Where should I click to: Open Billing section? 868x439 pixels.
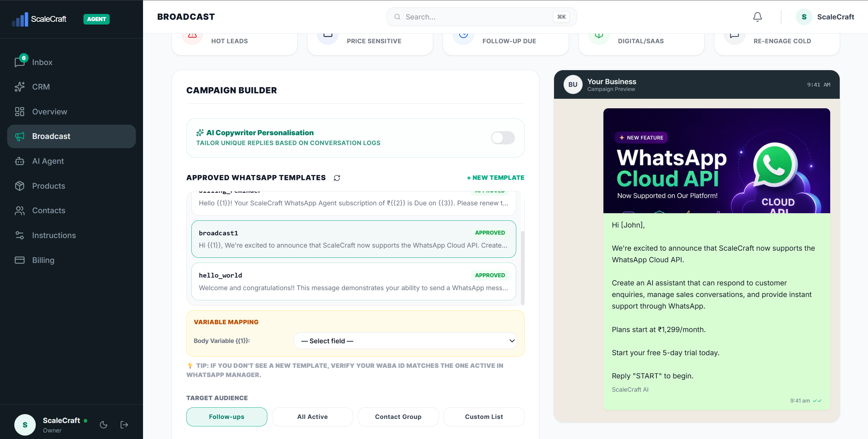pos(72,260)
